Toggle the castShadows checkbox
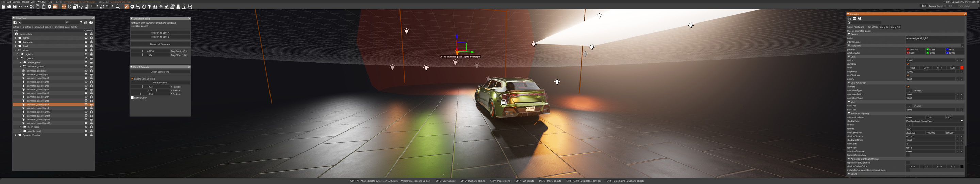This screenshot has height=184, width=980. tap(908, 75)
